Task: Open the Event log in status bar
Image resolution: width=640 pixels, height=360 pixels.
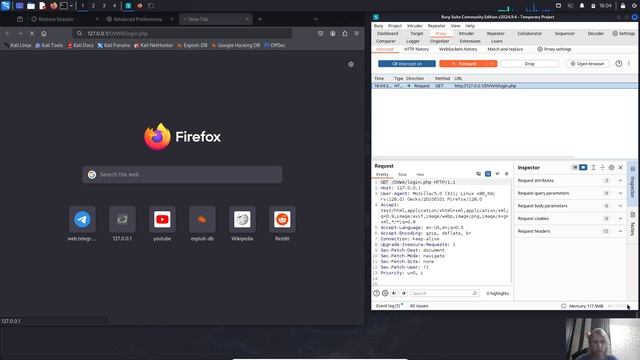Action: click(389, 306)
